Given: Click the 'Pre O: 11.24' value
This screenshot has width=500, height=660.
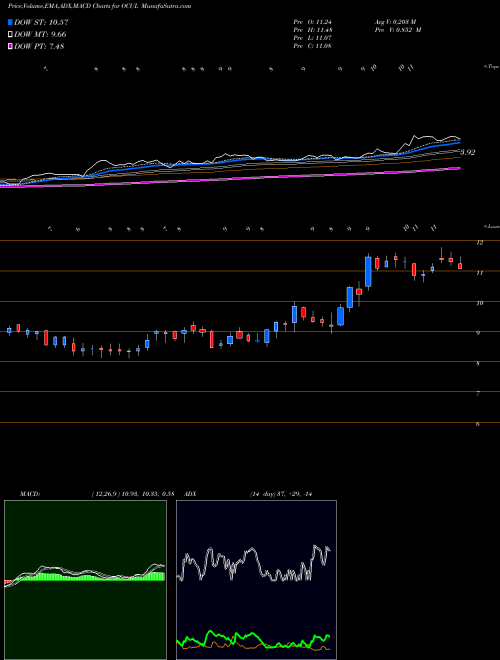Looking at the screenshot, I should [314, 22].
